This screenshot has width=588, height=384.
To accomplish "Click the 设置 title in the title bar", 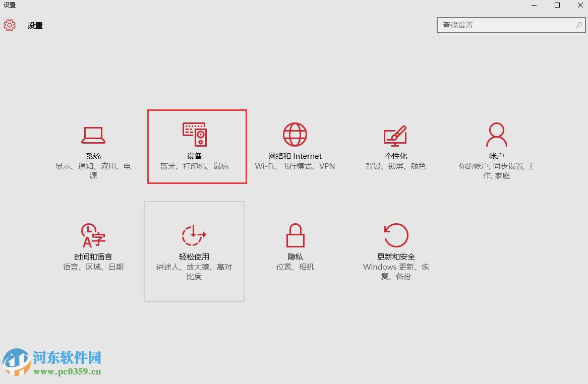I will 35,25.
